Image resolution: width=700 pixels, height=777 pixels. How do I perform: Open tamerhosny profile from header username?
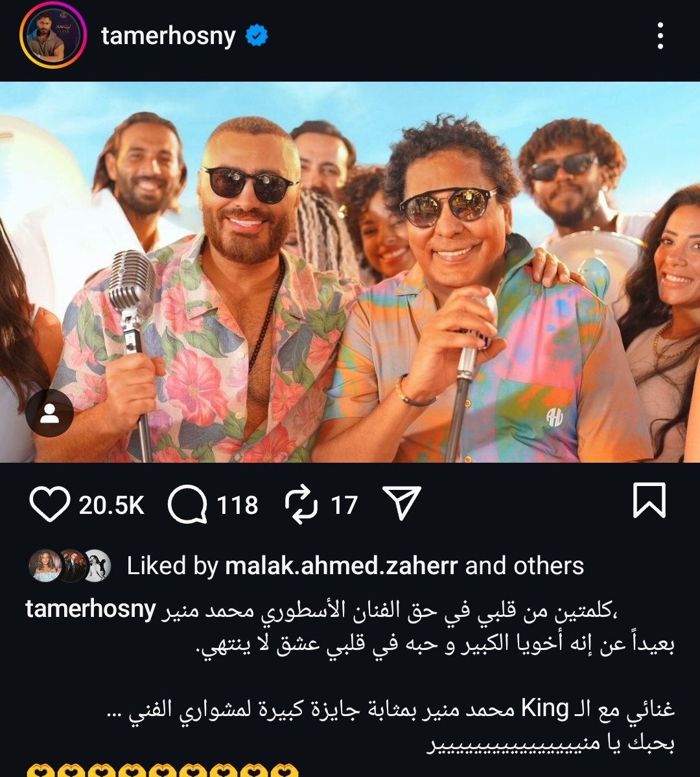[168, 36]
